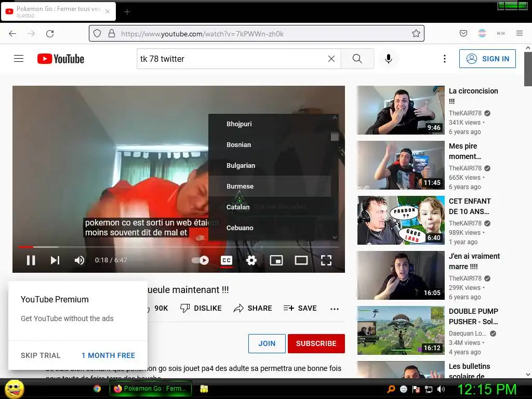Enable miniplayer mode icon

click(276, 260)
